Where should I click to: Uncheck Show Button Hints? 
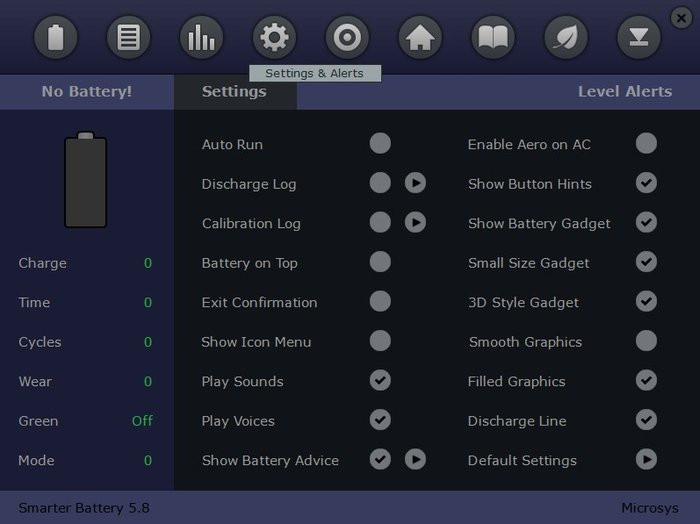pos(646,183)
